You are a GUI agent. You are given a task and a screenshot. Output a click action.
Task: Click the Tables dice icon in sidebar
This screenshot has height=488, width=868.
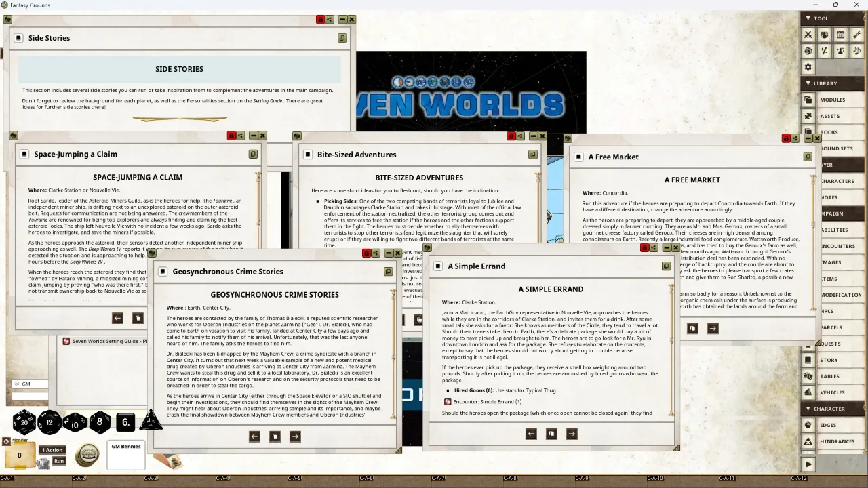click(x=808, y=376)
